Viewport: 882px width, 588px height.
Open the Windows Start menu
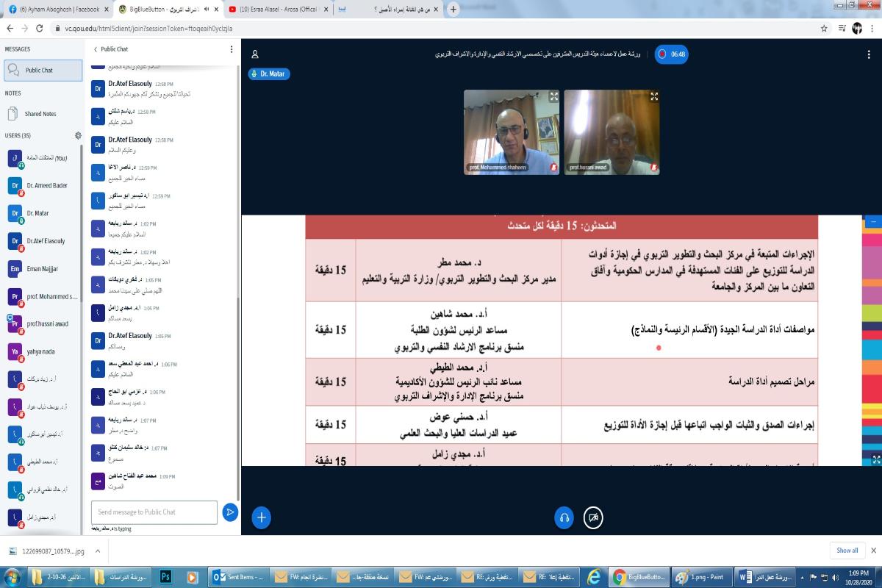point(12,577)
